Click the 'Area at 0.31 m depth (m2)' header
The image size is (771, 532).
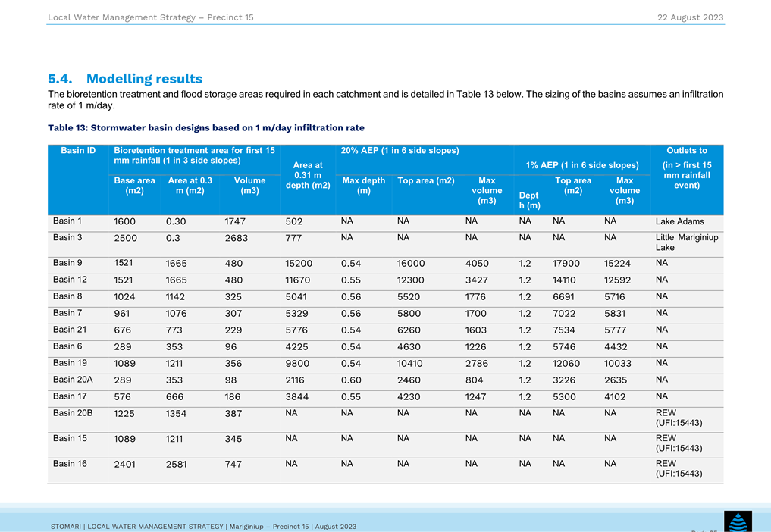(308, 175)
